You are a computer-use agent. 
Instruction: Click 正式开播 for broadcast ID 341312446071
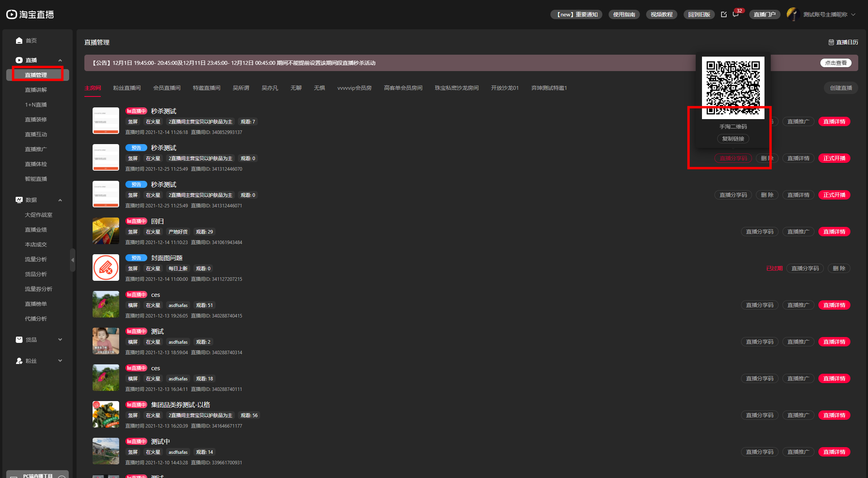(834, 195)
